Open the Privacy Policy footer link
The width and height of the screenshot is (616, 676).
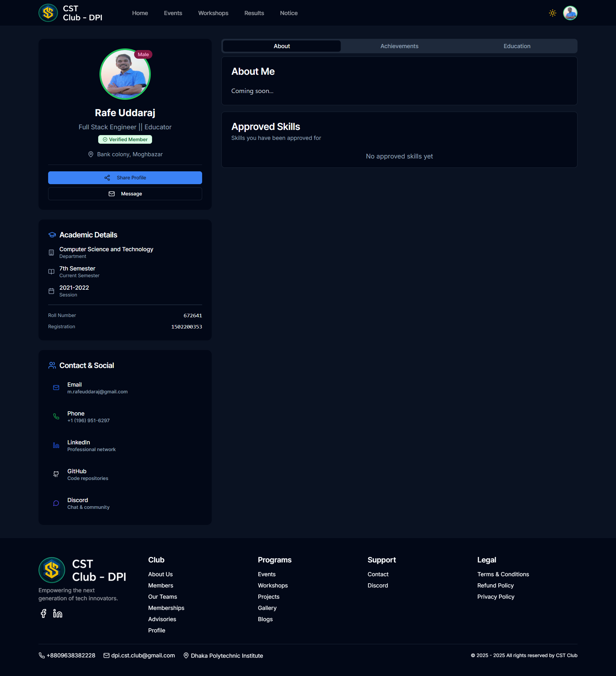(496, 596)
